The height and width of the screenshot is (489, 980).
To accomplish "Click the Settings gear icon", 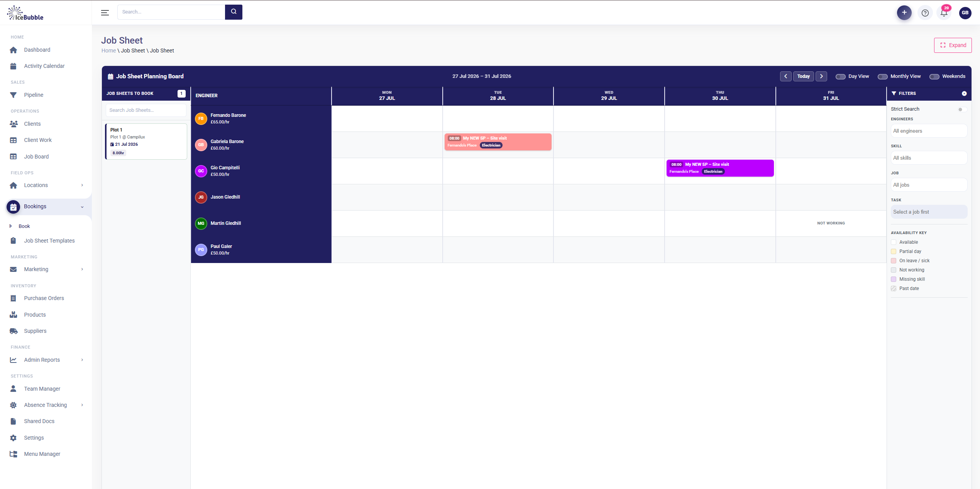I will pyautogui.click(x=14, y=438).
